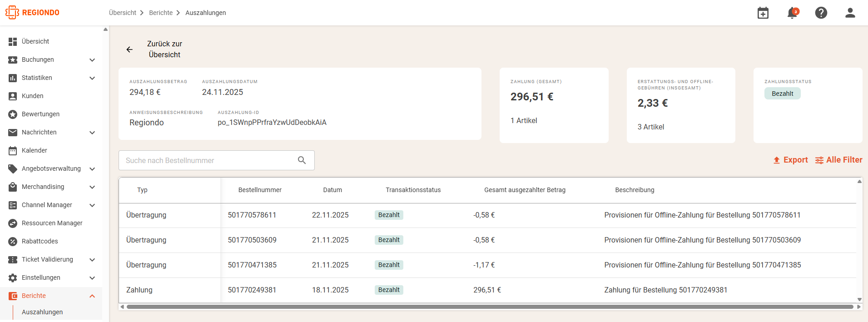Screen dimensions: 868x322
Task: Go to Berichte breadcrumb
Action: coord(161,13)
